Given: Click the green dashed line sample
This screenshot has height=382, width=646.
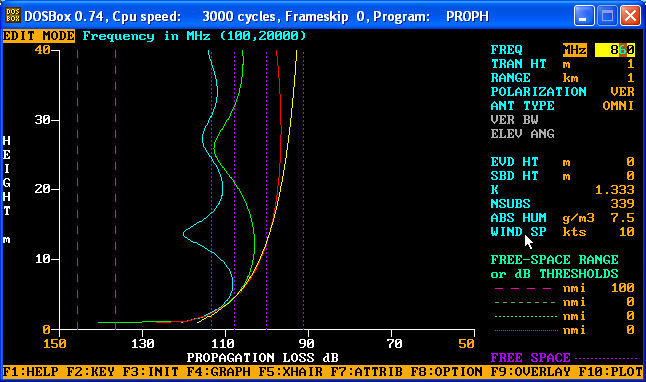Looking at the screenshot, I should 525,302.
